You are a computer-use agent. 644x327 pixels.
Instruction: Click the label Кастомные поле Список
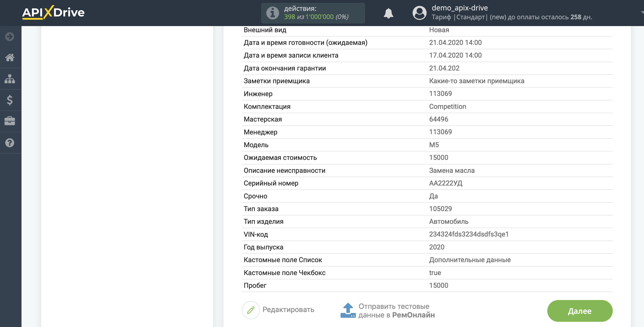click(283, 260)
